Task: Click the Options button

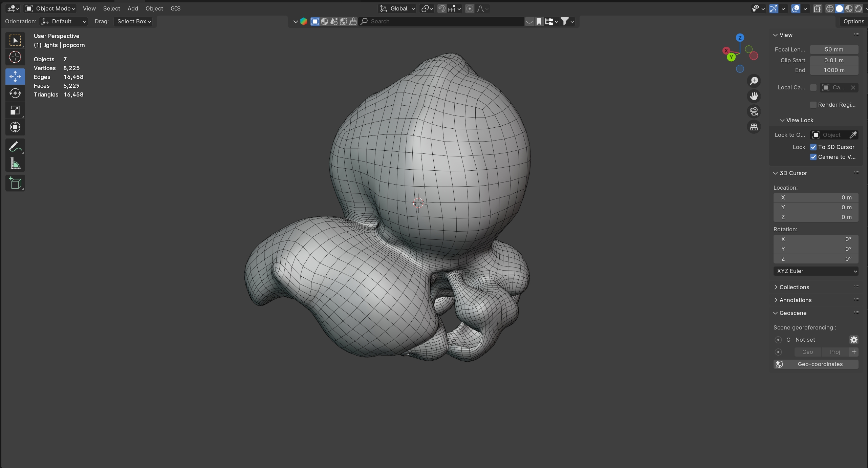Action: point(853,21)
